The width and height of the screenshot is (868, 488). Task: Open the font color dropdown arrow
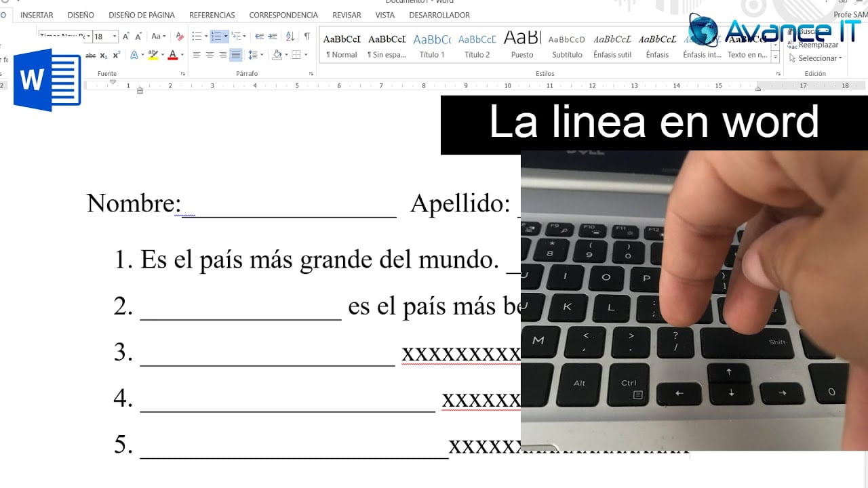pos(182,55)
